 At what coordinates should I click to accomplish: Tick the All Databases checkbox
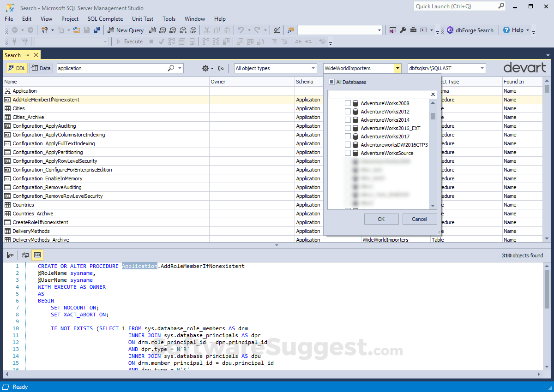click(x=331, y=82)
